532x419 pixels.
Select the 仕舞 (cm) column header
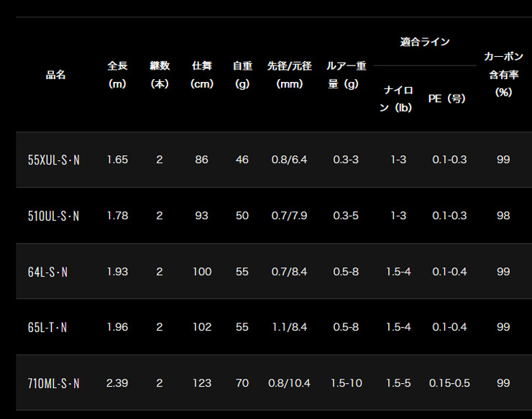(202, 75)
